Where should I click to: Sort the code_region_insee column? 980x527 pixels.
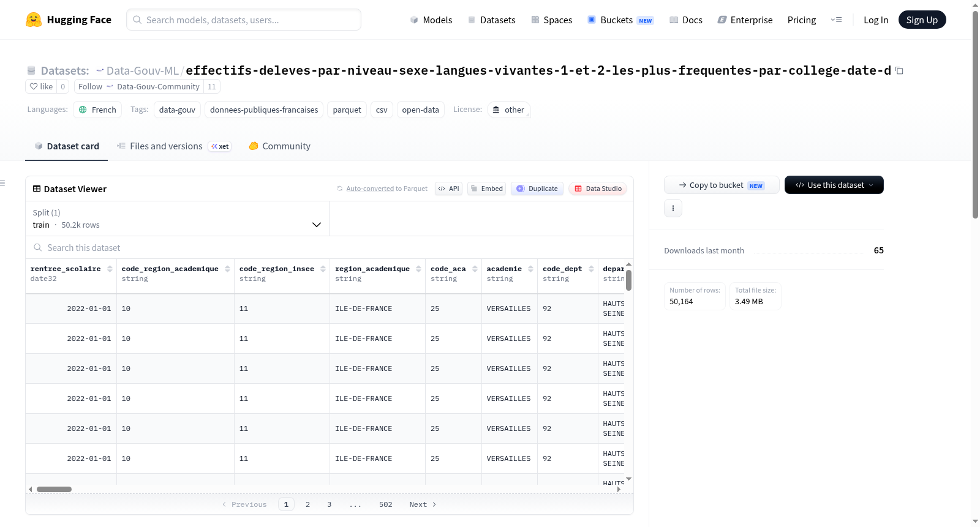point(323,269)
